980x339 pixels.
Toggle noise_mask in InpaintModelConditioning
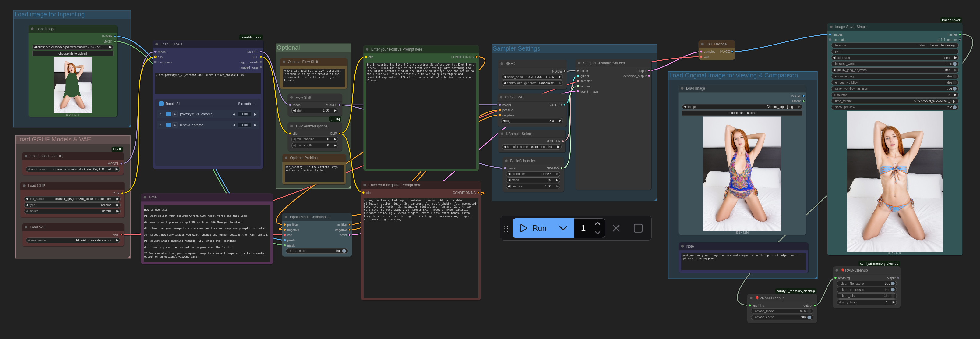(344, 251)
